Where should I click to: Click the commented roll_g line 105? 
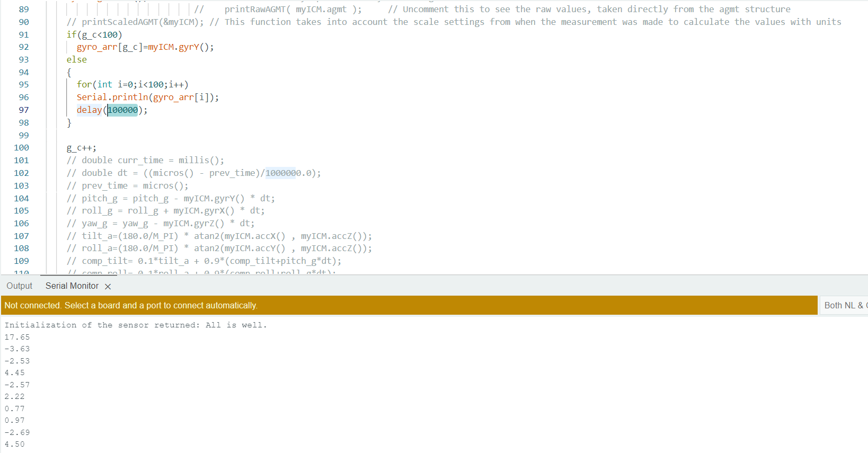coord(166,211)
